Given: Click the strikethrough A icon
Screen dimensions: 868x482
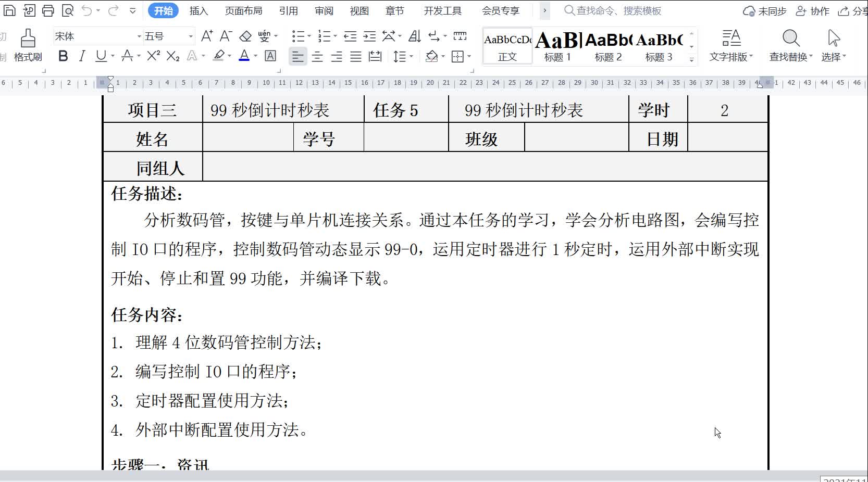Looking at the screenshot, I should 127,56.
